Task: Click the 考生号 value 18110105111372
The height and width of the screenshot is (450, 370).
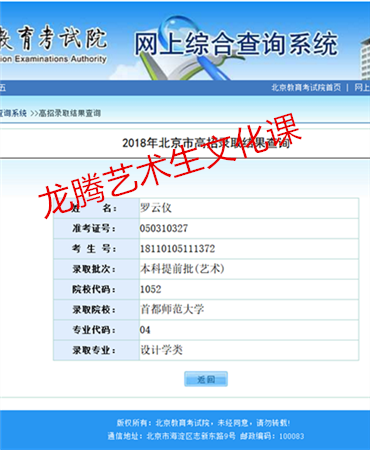Action: 177,249
